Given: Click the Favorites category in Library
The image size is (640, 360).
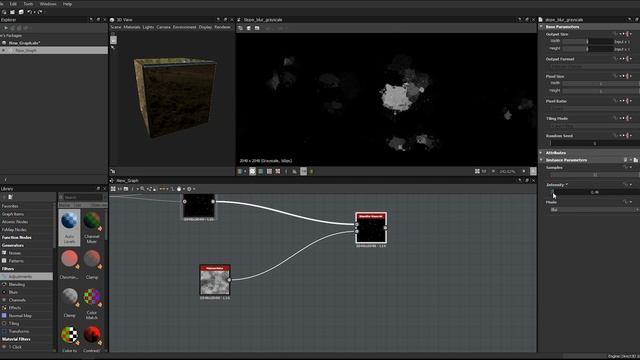Looking at the screenshot, I should (10, 206).
